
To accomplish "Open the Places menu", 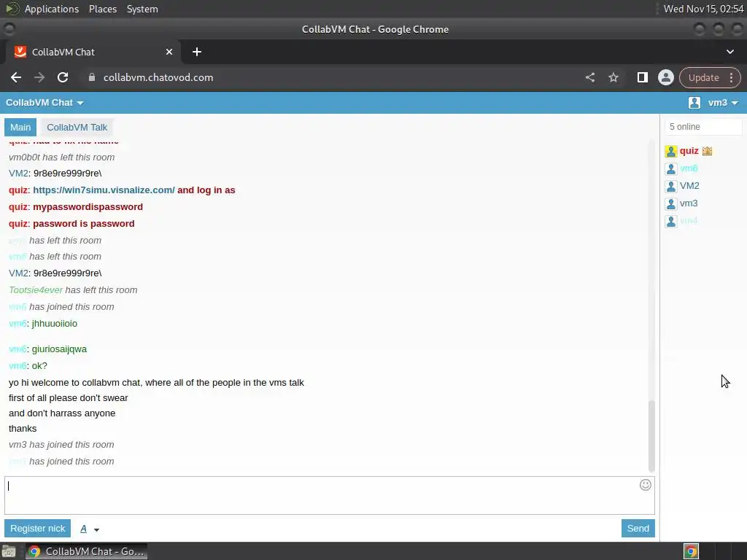I will pyautogui.click(x=102, y=9).
